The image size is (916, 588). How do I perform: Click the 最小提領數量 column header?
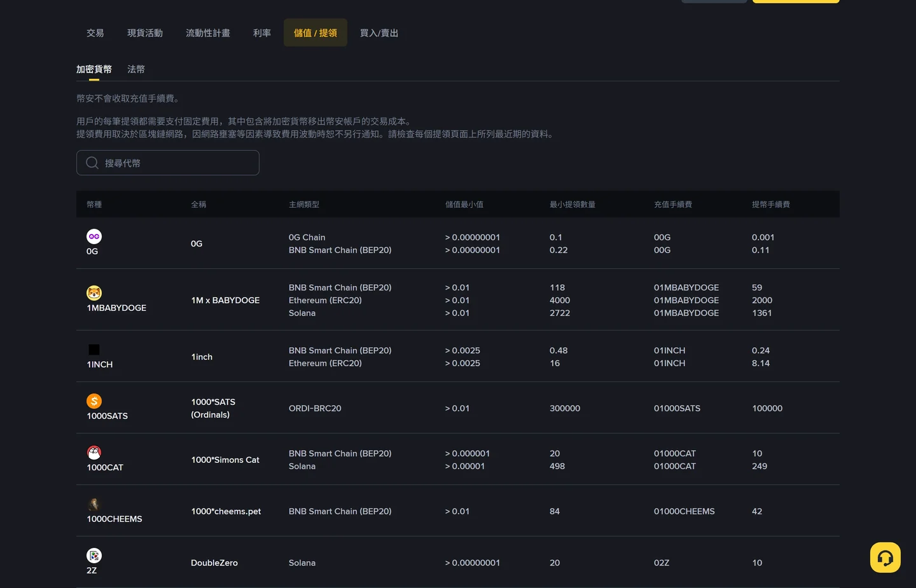(572, 205)
